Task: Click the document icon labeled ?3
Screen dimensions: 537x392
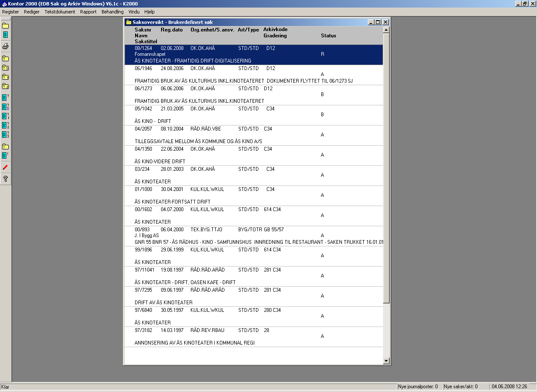Action: 5,135
